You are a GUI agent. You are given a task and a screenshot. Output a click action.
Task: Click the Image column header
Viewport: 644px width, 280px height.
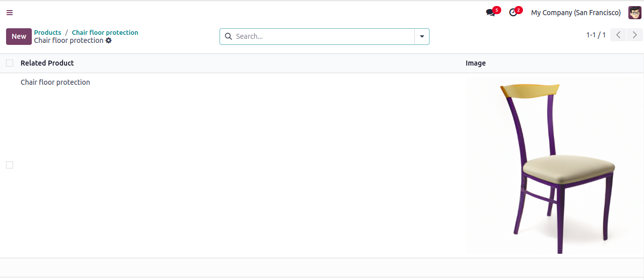pyautogui.click(x=475, y=63)
